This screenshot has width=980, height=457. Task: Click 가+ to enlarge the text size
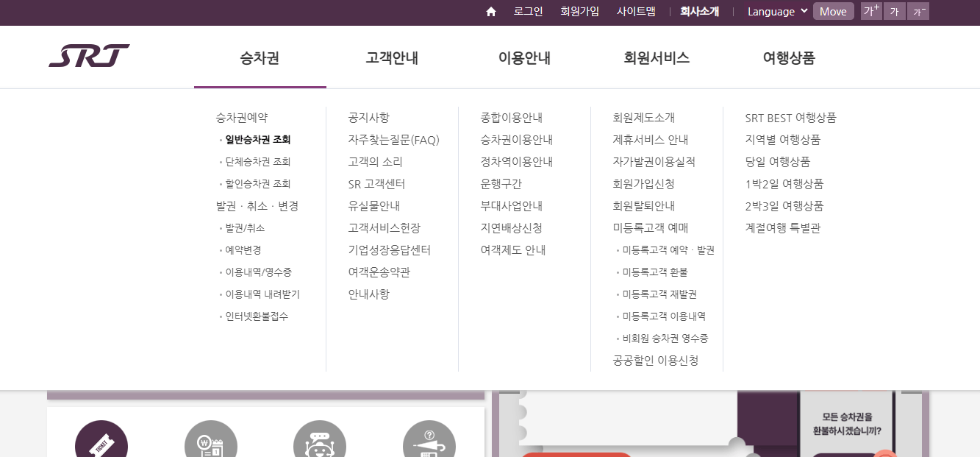[x=871, y=11]
